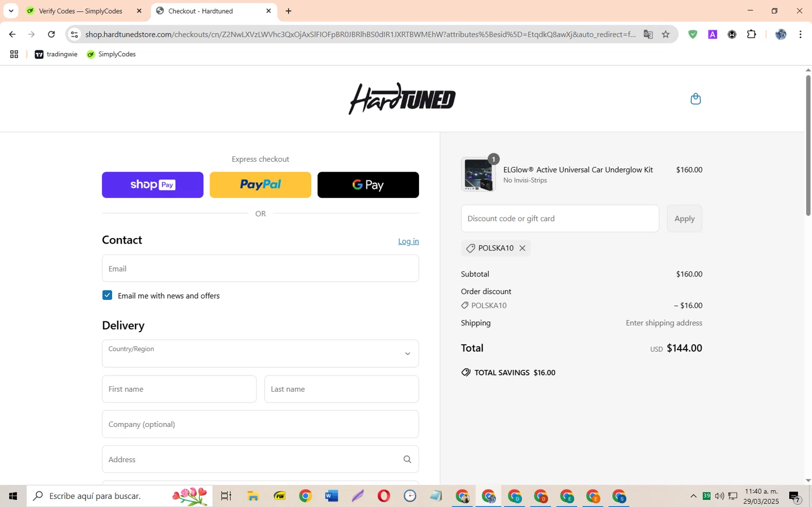The height and width of the screenshot is (507, 812).
Task: Open the Windows notification center
Action: point(795,496)
